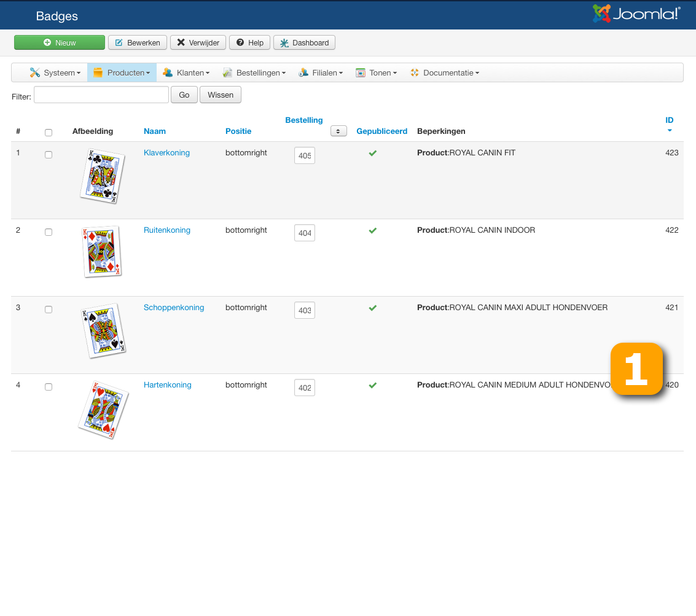
Task: Toggle published checkmark for Hartenkoning
Action: click(x=373, y=385)
